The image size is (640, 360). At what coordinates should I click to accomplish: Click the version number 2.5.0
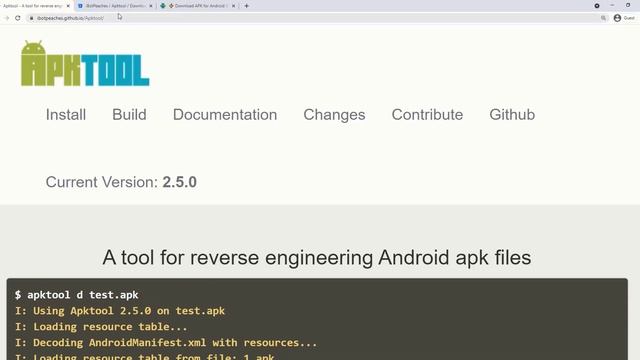[180, 182]
